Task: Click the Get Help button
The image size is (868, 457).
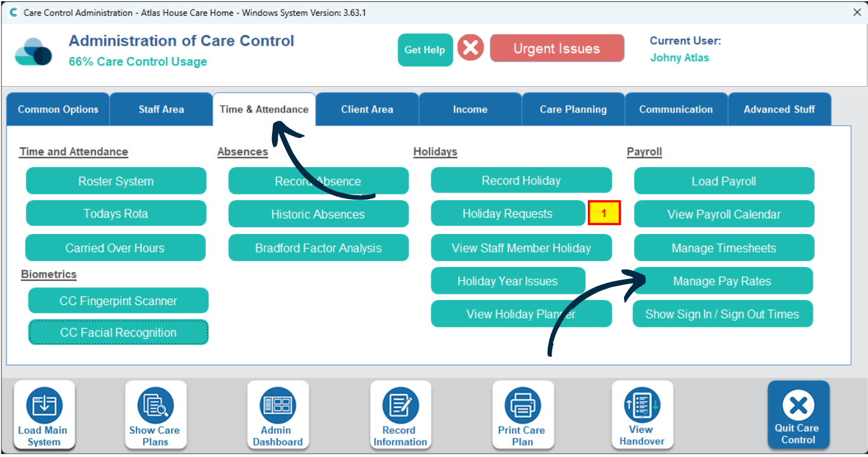Action: [425, 50]
